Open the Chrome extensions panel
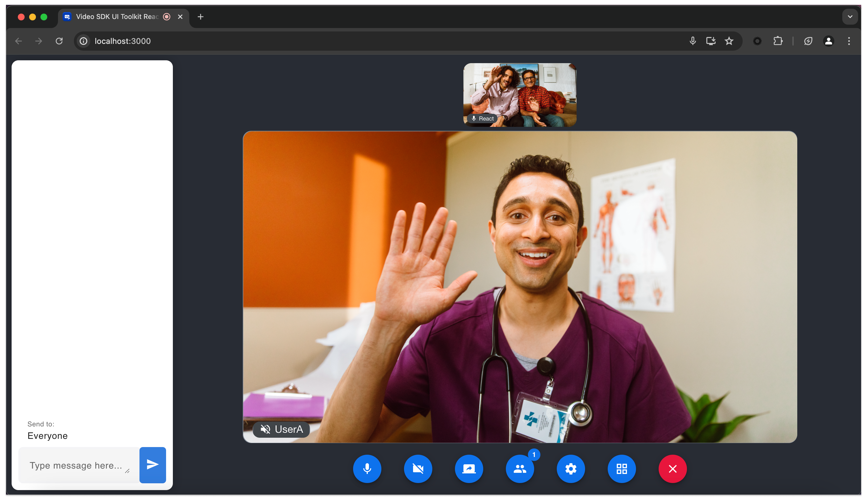The image size is (868, 500). [778, 41]
